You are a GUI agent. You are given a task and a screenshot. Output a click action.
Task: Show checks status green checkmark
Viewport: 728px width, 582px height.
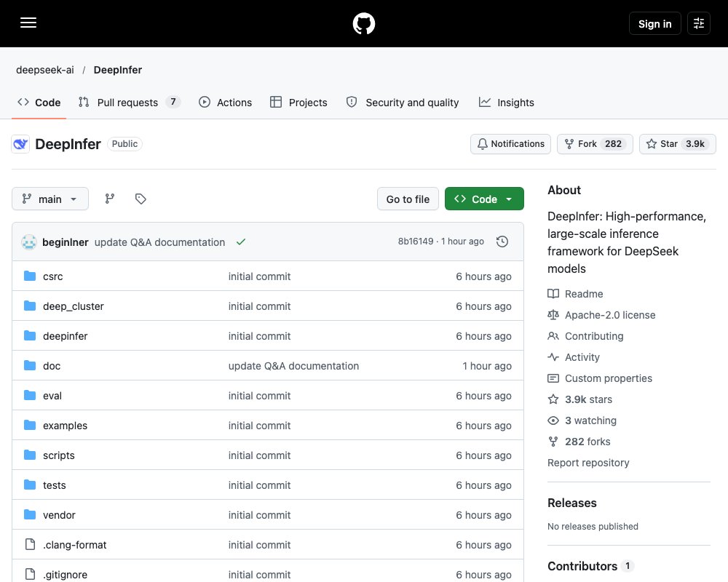coord(240,242)
